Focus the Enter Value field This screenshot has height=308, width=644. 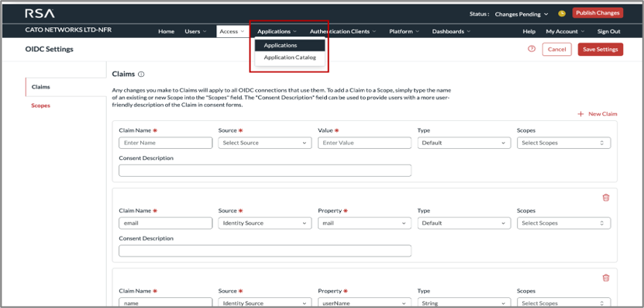[x=364, y=143]
